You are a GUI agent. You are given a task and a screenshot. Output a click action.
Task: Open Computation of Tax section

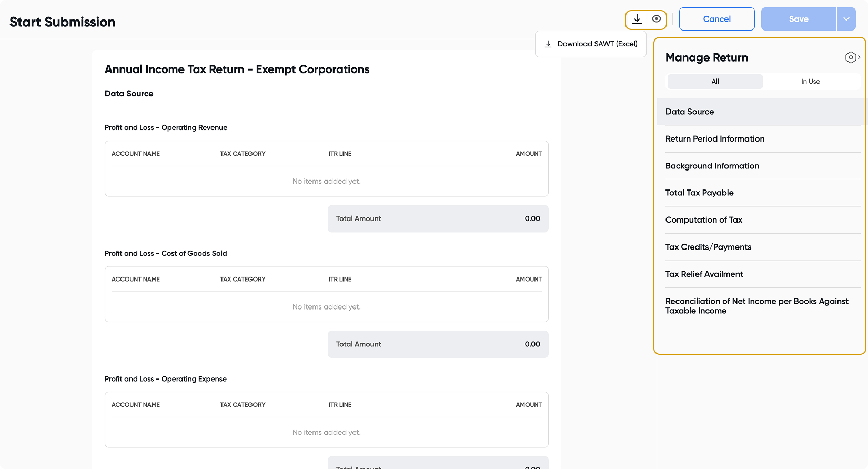[703, 220]
